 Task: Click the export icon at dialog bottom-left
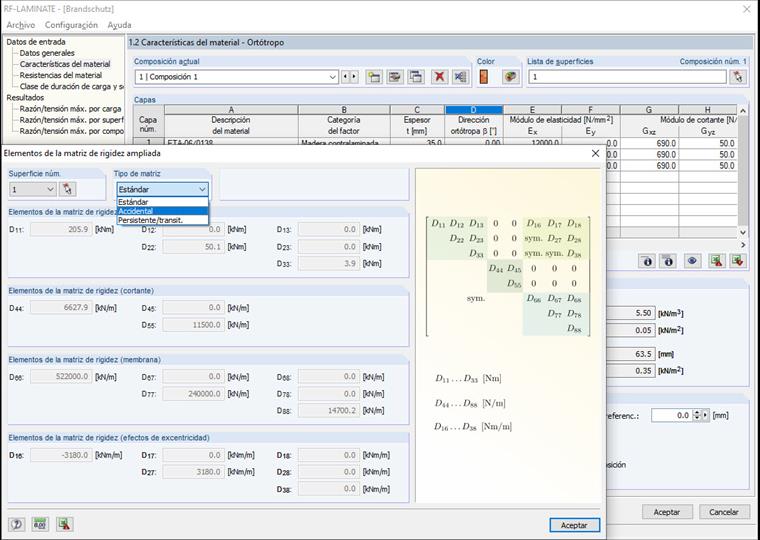(64, 524)
